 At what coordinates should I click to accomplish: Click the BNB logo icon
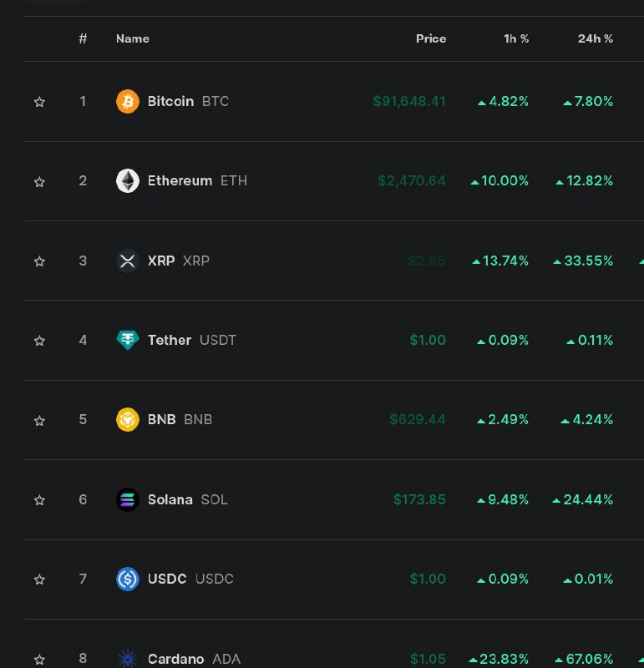click(127, 419)
